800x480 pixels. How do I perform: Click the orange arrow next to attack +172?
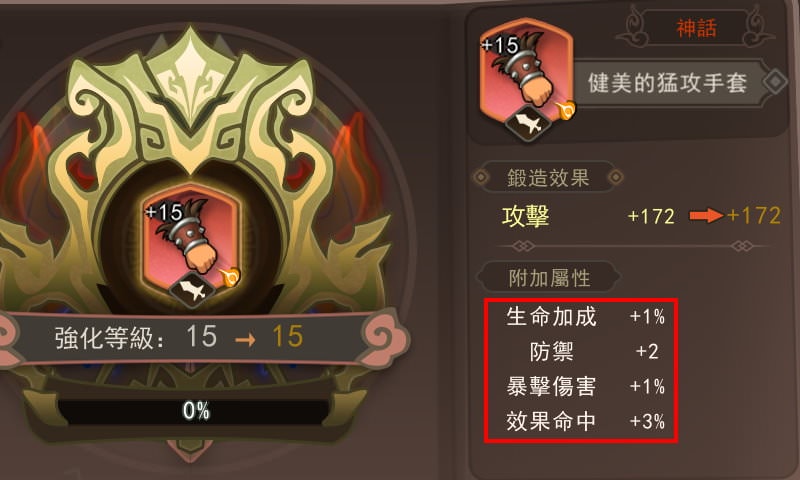tap(706, 216)
